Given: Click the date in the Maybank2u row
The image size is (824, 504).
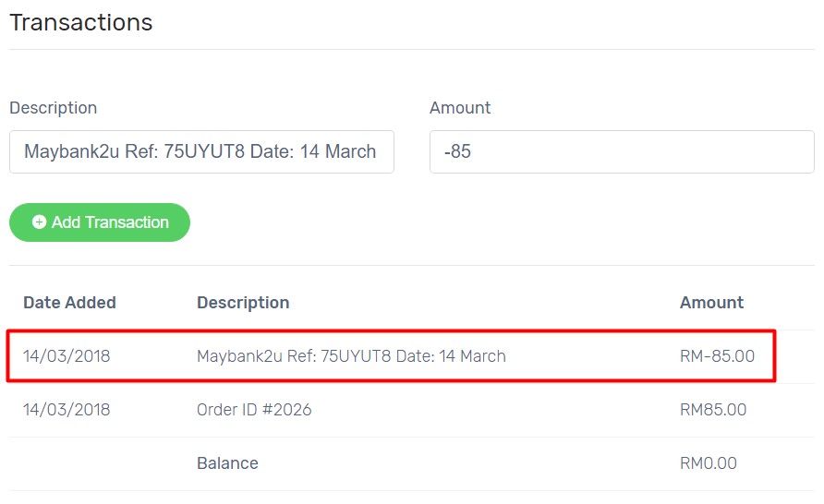Looking at the screenshot, I should 67,356.
